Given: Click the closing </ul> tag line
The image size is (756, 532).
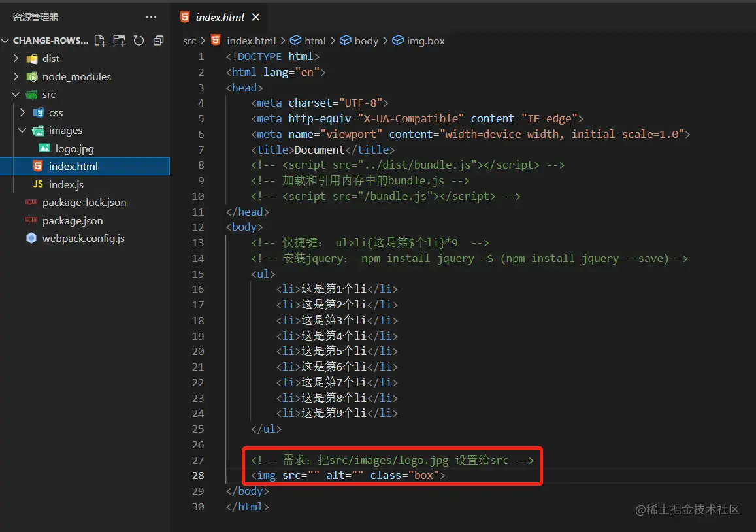Looking at the screenshot, I should click(266, 429).
